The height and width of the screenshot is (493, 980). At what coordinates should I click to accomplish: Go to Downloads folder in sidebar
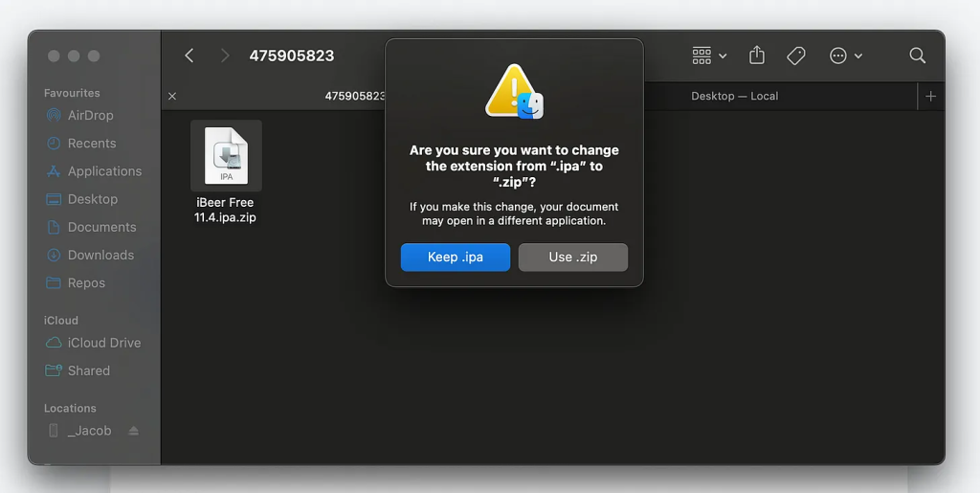100,255
